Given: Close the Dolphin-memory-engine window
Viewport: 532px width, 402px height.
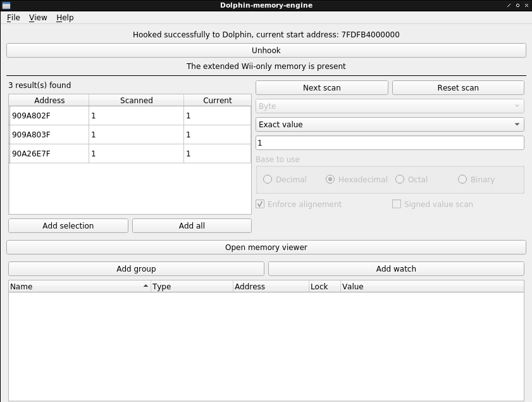Looking at the screenshot, I should pos(526,6).
